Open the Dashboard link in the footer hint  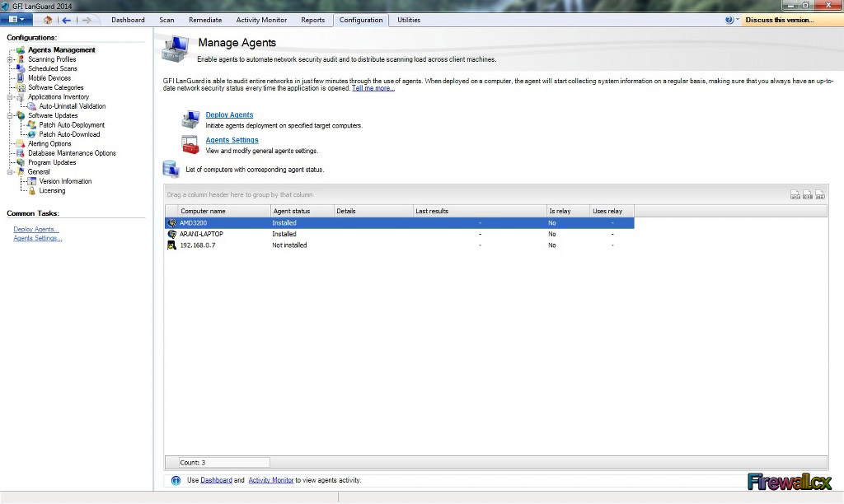217,480
